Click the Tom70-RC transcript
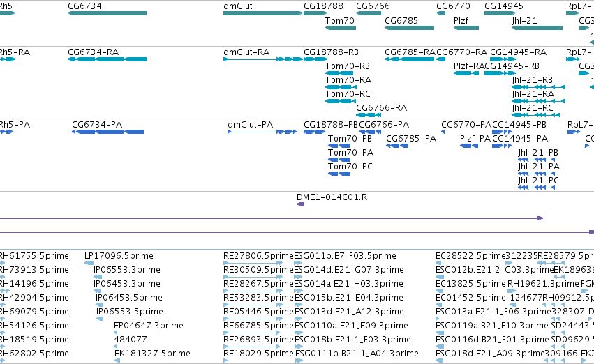The image size is (594, 364). pos(341,101)
